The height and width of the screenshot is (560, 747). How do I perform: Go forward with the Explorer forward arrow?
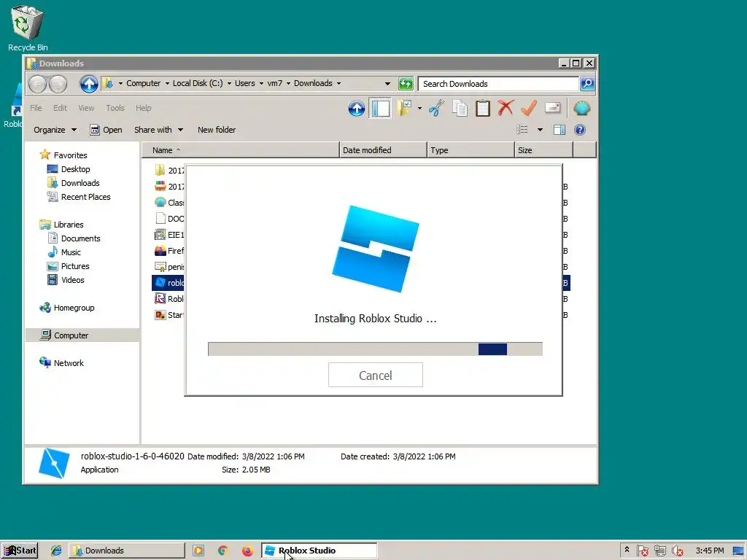pyautogui.click(x=58, y=85)
